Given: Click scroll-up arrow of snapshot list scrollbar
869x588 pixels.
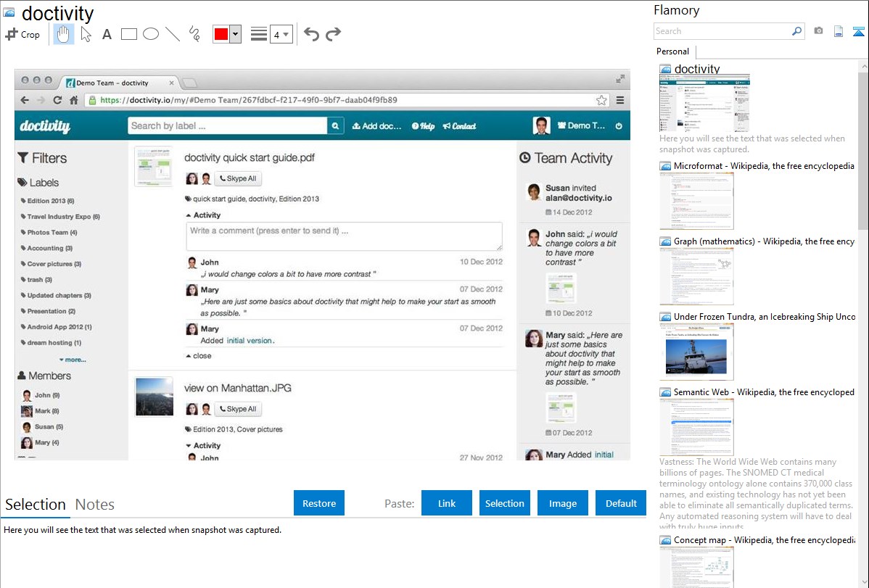Looking at the screenshot, I should point(863,67).
